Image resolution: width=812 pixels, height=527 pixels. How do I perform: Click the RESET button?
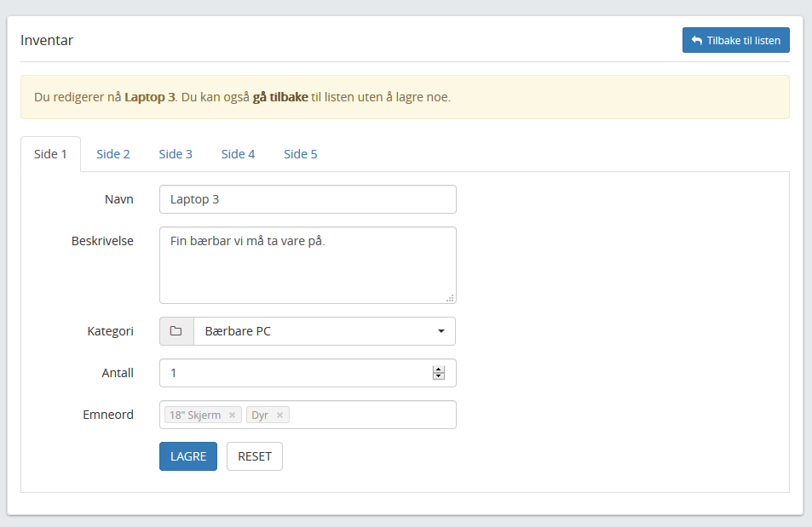click(x=255, y=456)
